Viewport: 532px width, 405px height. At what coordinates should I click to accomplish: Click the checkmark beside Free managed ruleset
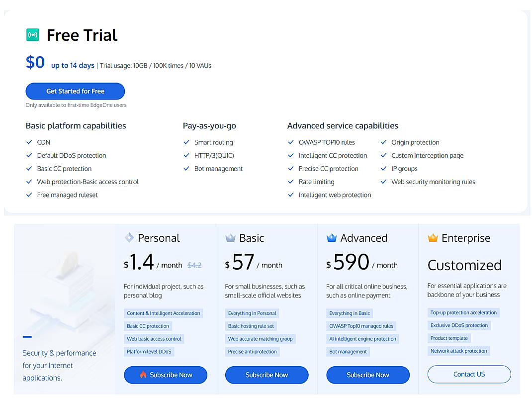click(29, 195)
